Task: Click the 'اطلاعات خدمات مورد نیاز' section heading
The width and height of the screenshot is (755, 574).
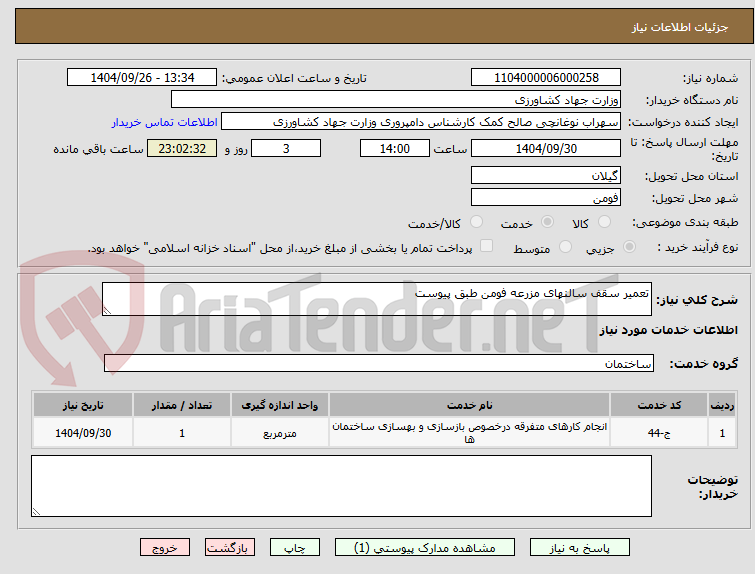Action: (x=668, y=330)
